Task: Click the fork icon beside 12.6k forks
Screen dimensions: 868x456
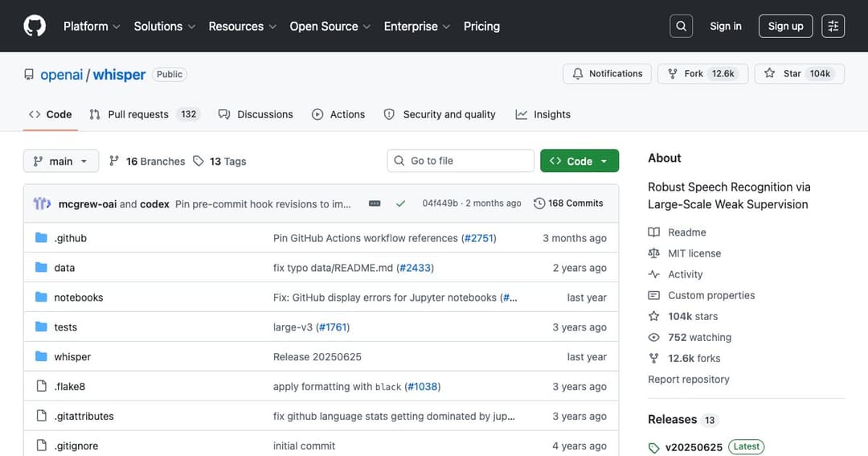Action: click(653, 358)
